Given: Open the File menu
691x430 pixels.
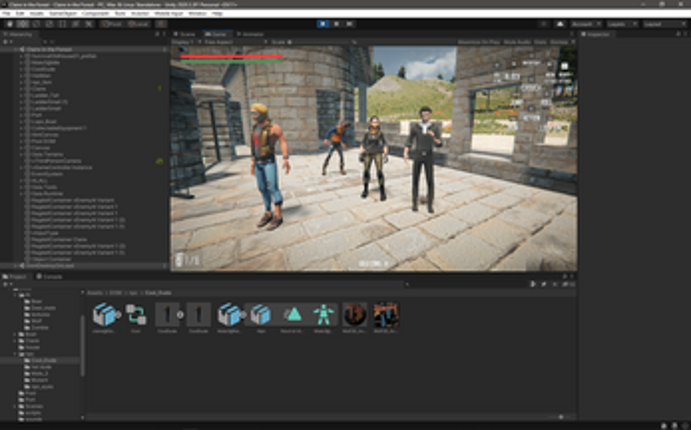Looking at the screenshot, I should (6, 14).
